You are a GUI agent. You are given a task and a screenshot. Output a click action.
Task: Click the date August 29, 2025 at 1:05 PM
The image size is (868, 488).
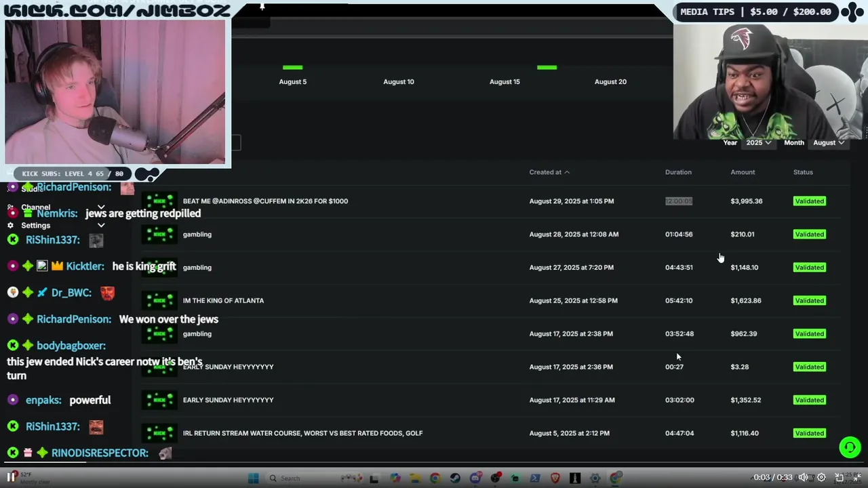tap(572, 201)
